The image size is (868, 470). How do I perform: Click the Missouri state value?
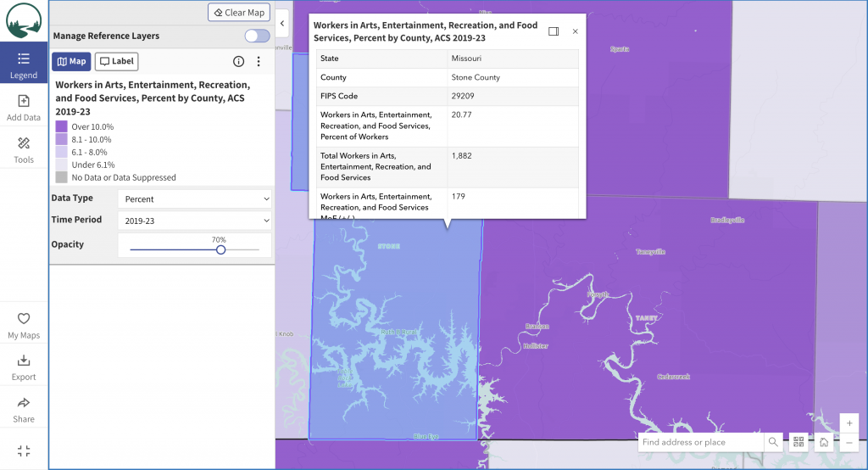coord(466,59)
